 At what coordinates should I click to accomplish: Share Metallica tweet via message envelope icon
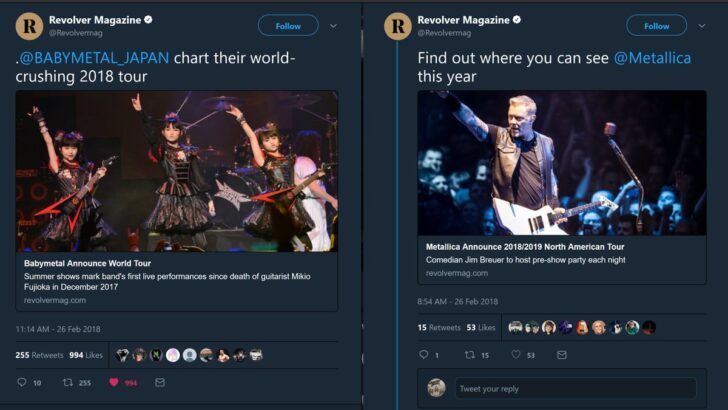[563, 354]
